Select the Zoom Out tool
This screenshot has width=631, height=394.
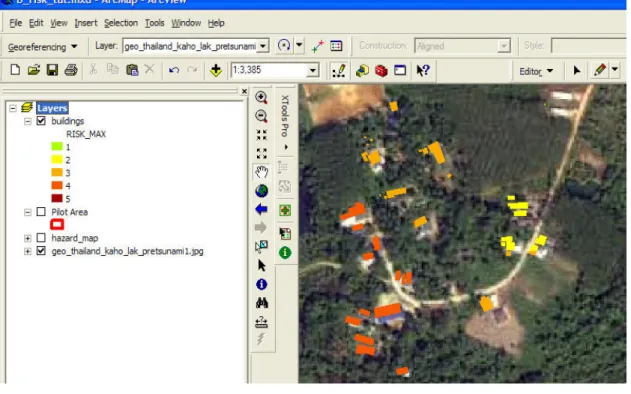pyautogui.click(x=262, y=116)
